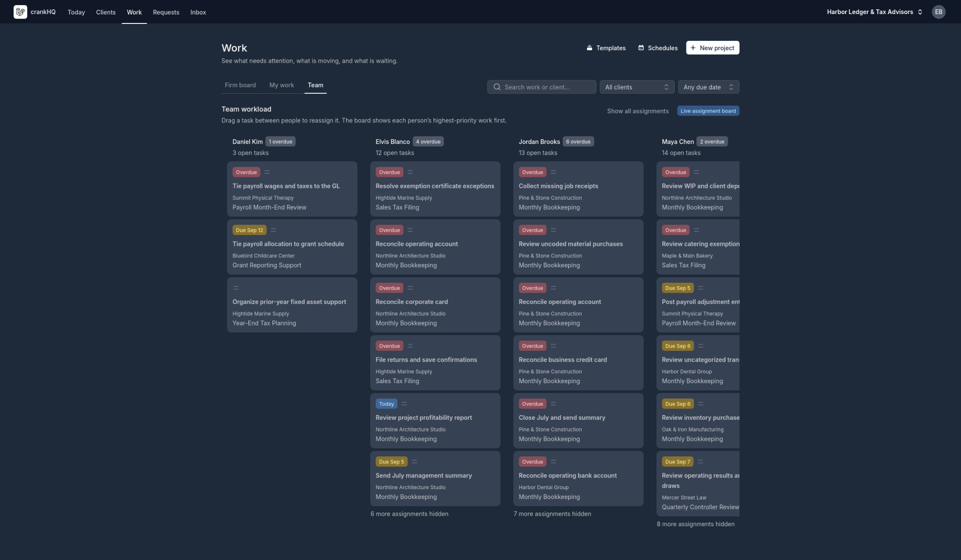
Task: Focus the Search work or client field
Action: pyautogui.click(x=542, y=87)
